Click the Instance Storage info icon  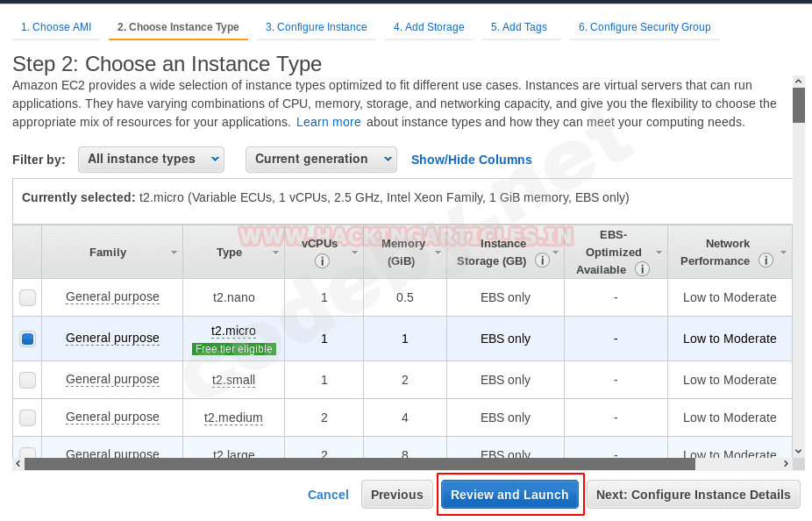click(542, 260)
